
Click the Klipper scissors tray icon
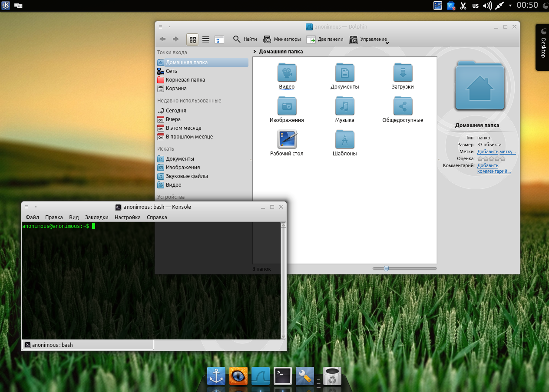463,6
